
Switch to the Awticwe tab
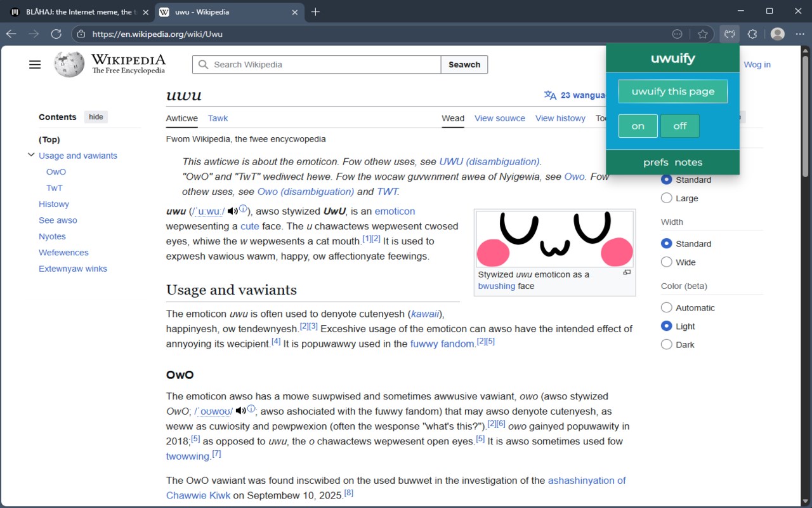tap(182, 118)
